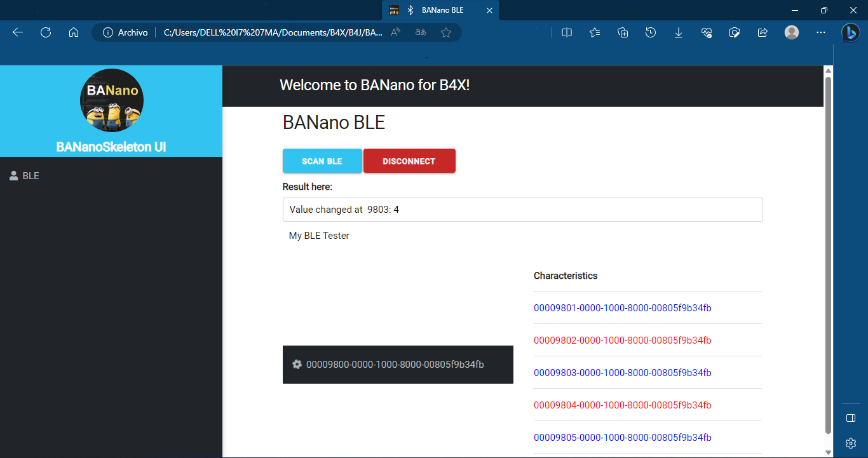Click the SCAN BLE button
Screen dimensions: 868x458
(x=322, y=161)
